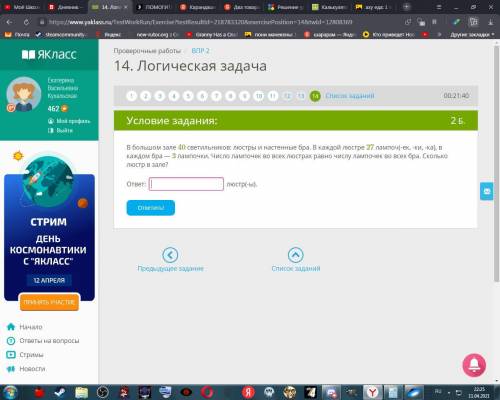Open the red Yandex 'Я' taskbar icon
Viewport: 500px width, 400px height.
coord(248,393)
